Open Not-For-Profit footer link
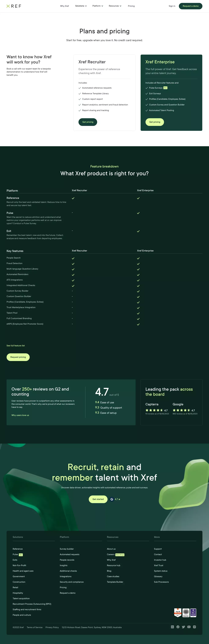 click(x=19, y=566)
